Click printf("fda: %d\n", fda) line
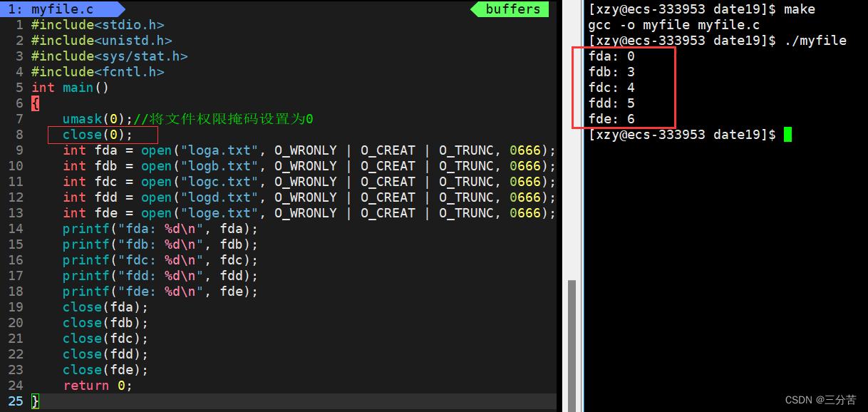The width and height of the screenshot is (868, 412). tap(160, 229)
